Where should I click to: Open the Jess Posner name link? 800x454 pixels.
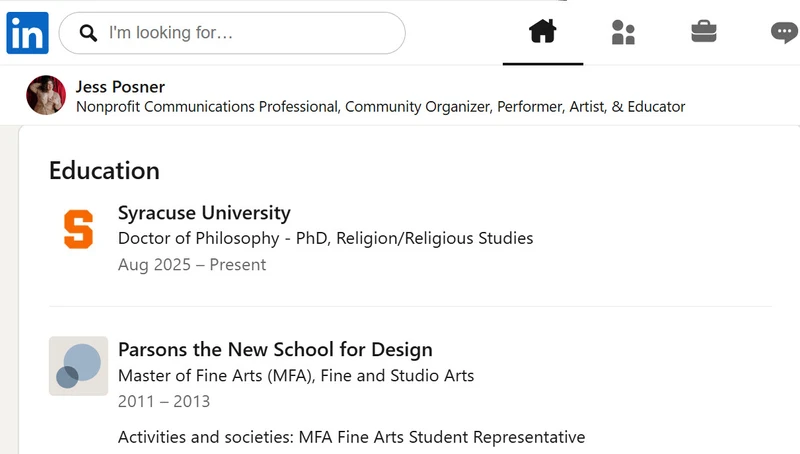120,87
